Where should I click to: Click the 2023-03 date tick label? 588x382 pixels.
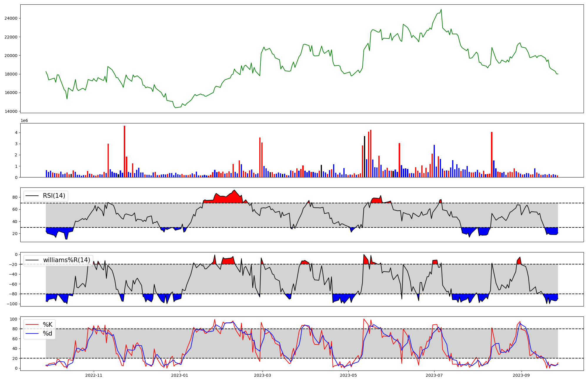(x=263, y=375)
